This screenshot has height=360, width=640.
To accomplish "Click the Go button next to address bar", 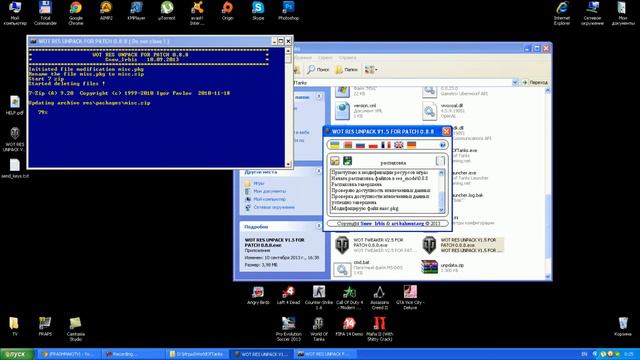I will pos(535,82).
